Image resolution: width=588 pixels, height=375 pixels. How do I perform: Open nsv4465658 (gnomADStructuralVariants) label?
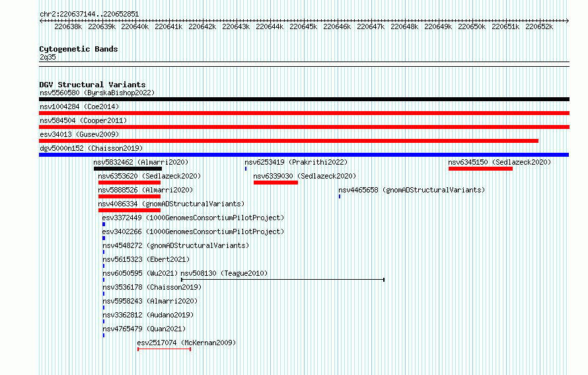[412, 190]
